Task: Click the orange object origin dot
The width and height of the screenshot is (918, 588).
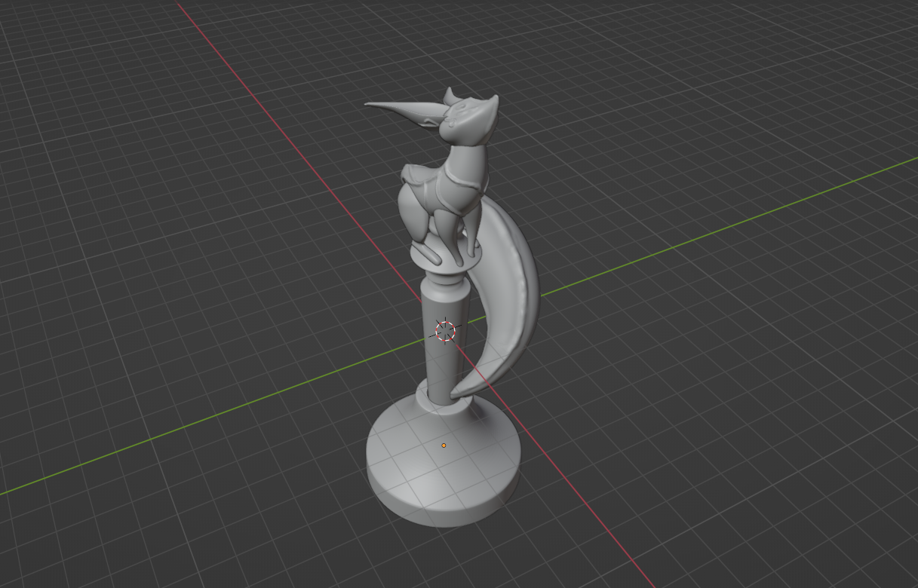Action: [x=444, y=446]
